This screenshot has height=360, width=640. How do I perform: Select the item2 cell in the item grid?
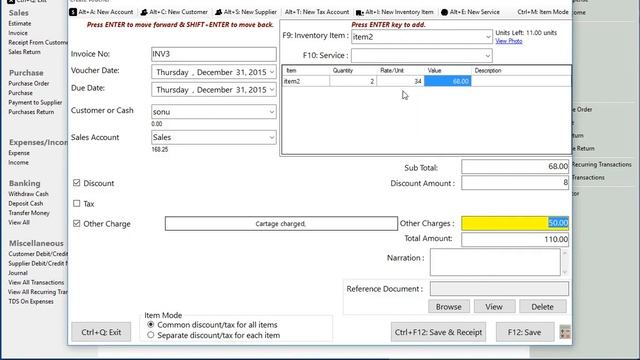click(306, 81)
